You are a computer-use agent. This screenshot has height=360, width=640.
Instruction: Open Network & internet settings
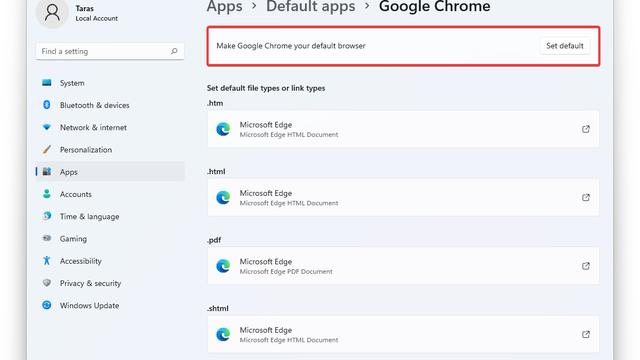(x=110, y=127)
